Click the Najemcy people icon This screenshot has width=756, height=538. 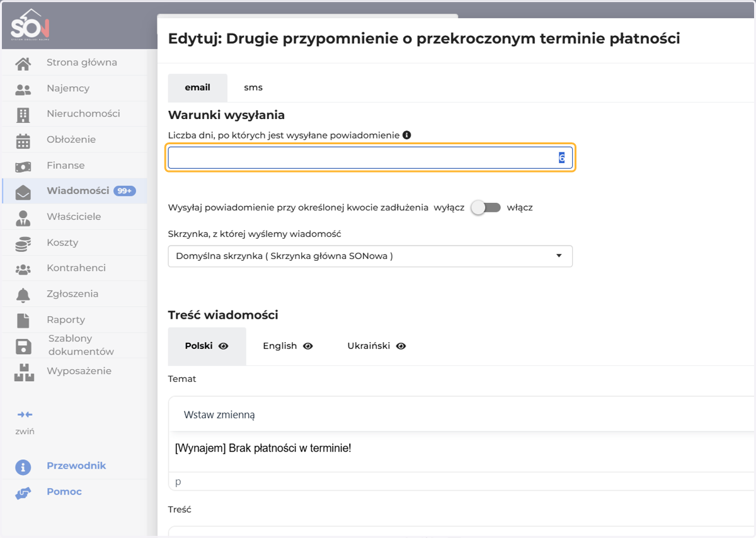[x=23, y=89]
